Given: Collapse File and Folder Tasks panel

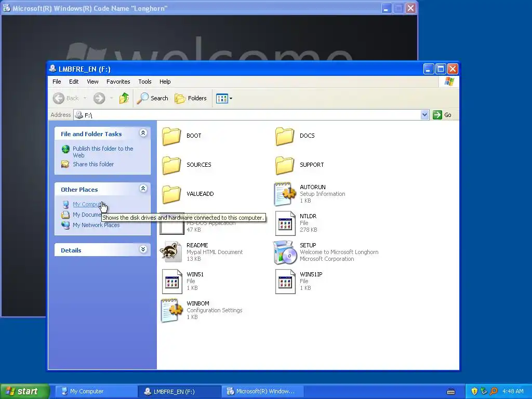Looking at the screenshot, I should pyautogui.click(x=143, y=133).
